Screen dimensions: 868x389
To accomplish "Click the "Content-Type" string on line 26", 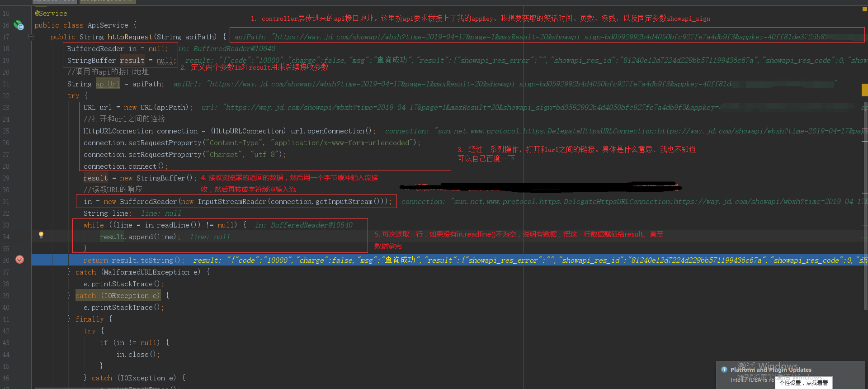I will pyautogui.click(x=234, y=143).
